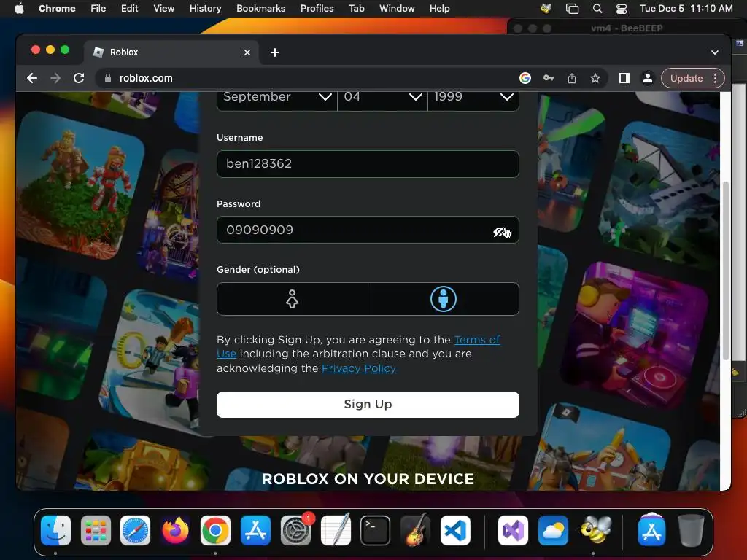Viewport: 747px width, 560px height.
Task: Select the Roblox browser tab
Action: click(171, 52)
